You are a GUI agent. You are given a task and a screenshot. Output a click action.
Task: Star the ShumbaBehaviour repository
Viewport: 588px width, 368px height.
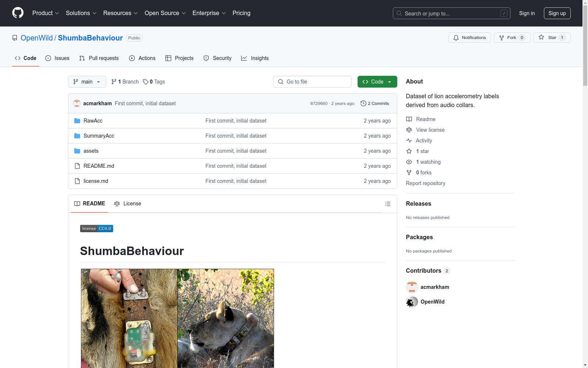coord(552,38)
